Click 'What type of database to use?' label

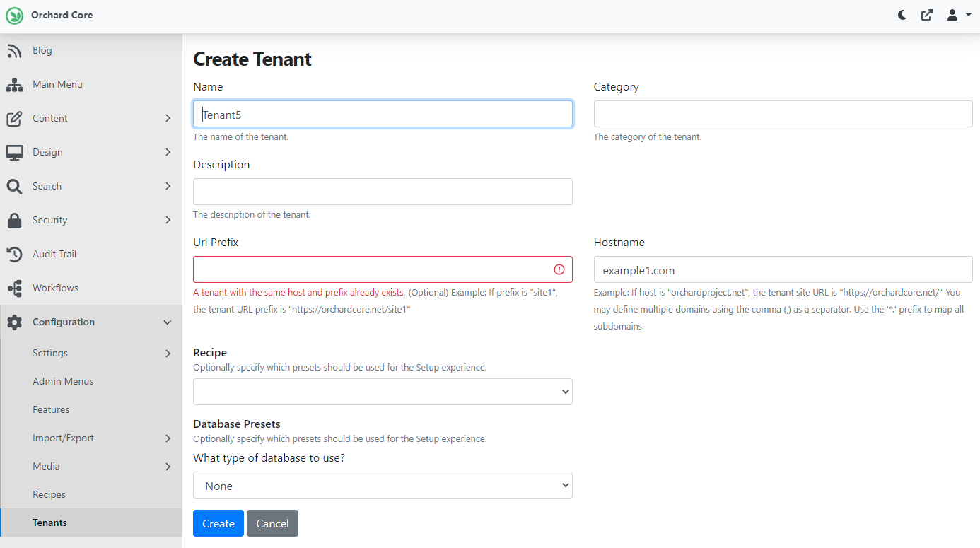(269, 457)
